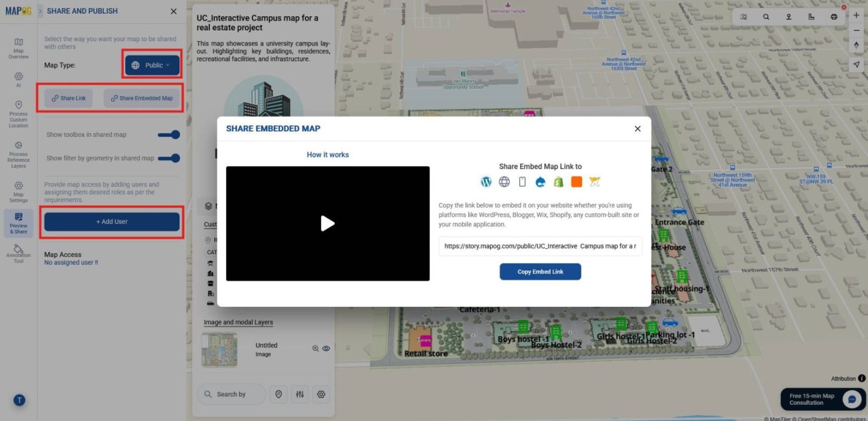The width and height of the screenshot is (868, 421).
Task: Share embed map link to WordPress
Action: pos(486,182)
